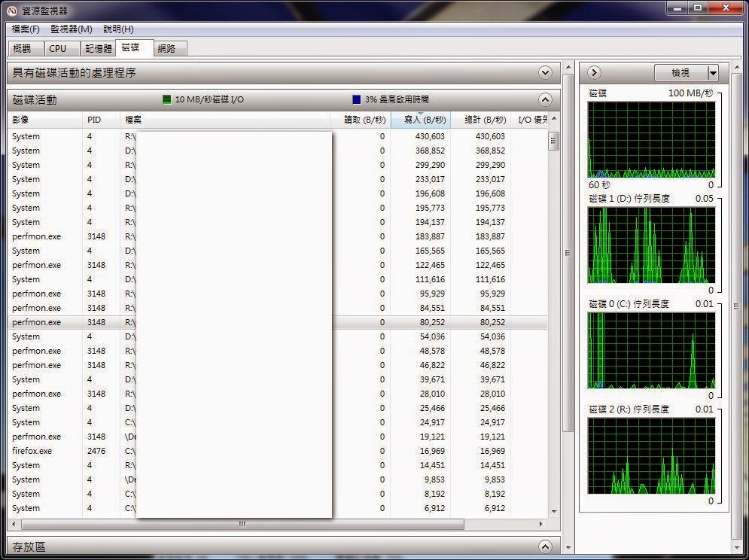Viewport: 749px width, 560px height.
Task: Click the I/O 優先 column header
Action: coord(529,120)
